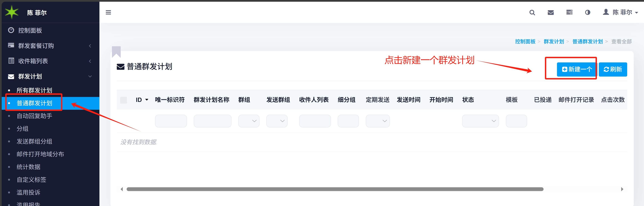Click the 点击次数 column header
This screenshot has height=206, width=644.
coord(613,100)
